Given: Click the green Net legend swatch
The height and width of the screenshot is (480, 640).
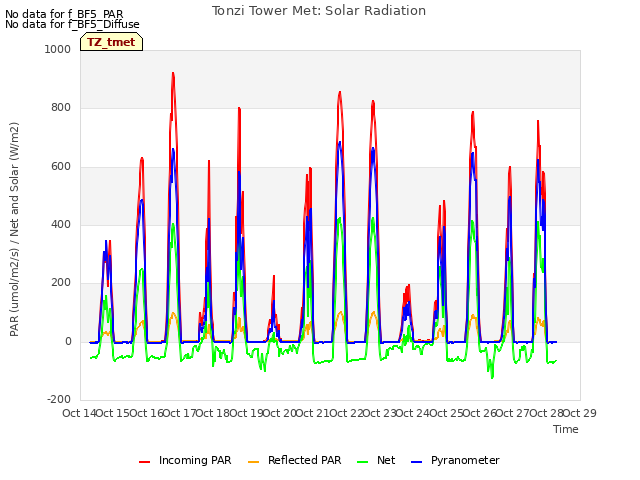Looking at the screenshot, I should [x=362, y=462].
